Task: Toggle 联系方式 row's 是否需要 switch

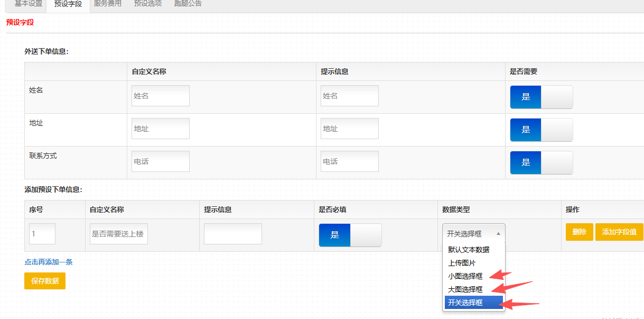Action: pos(541,163)
